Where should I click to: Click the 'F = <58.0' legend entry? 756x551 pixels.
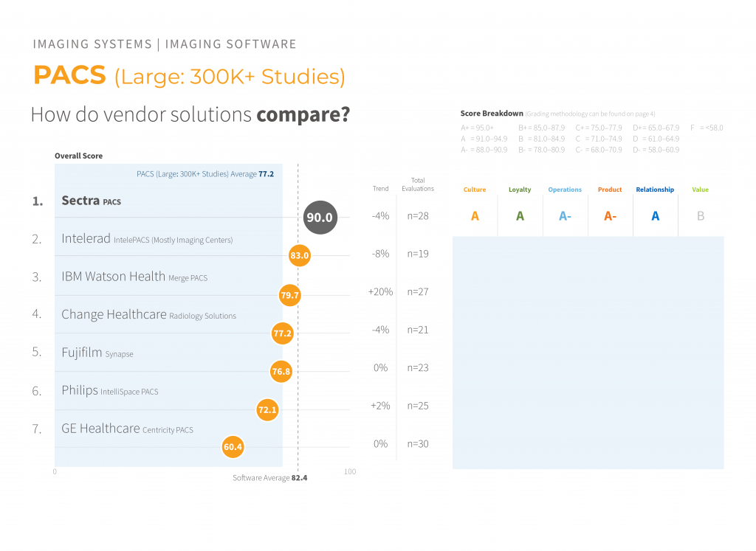pyautogui.click(x=707, y=128)
